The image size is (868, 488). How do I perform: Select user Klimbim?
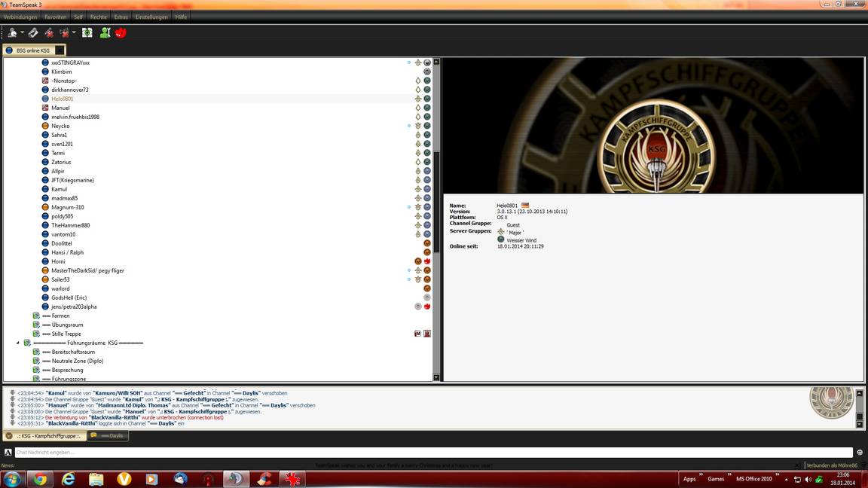pos(62,72)
